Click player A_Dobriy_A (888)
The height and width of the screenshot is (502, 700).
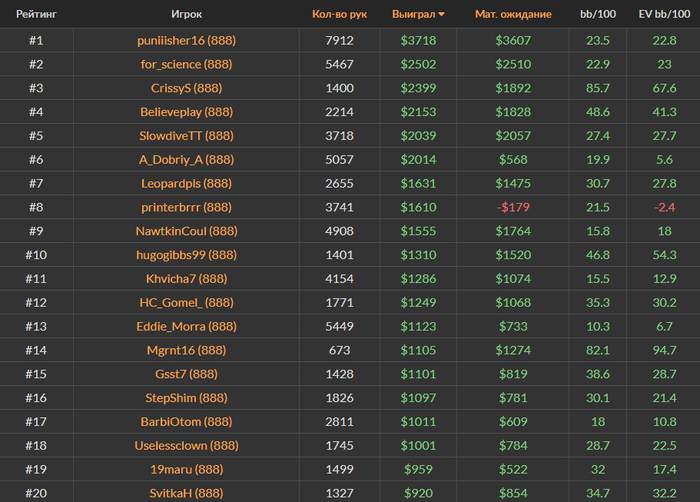tap(186, 160)
